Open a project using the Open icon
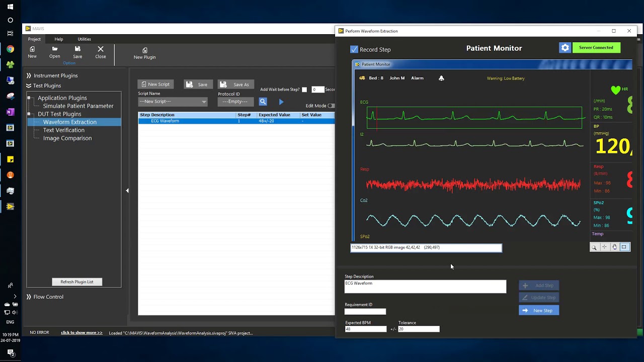 [55, 52]
